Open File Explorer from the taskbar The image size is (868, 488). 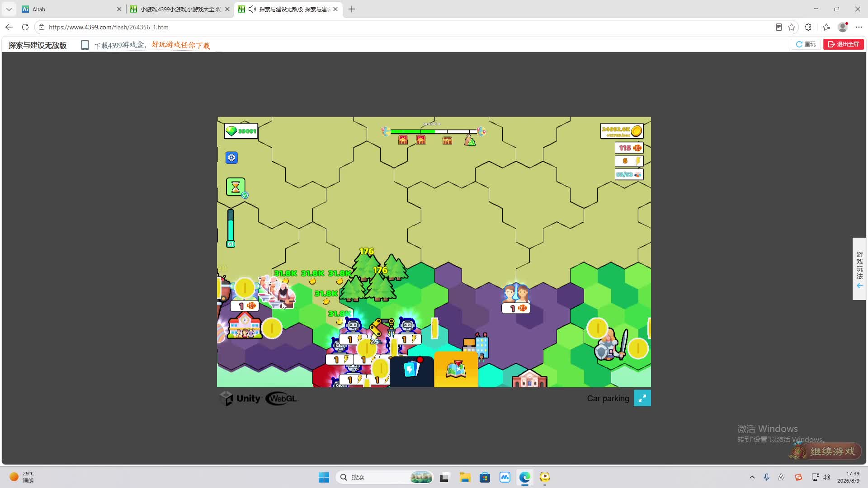(x=465, y=477)
